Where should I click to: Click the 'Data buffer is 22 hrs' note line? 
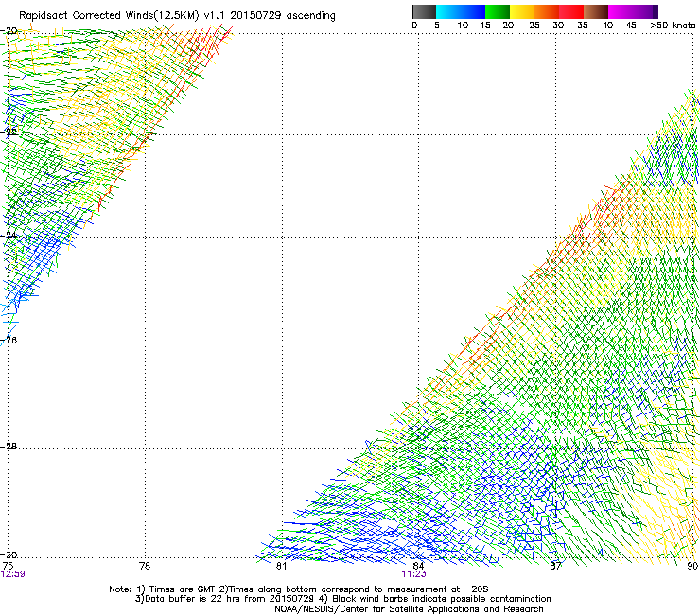click(342, 599)
